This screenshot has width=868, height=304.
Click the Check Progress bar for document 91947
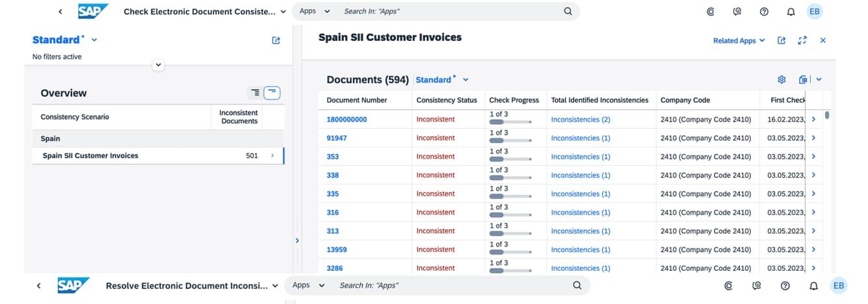pos(510,140)
